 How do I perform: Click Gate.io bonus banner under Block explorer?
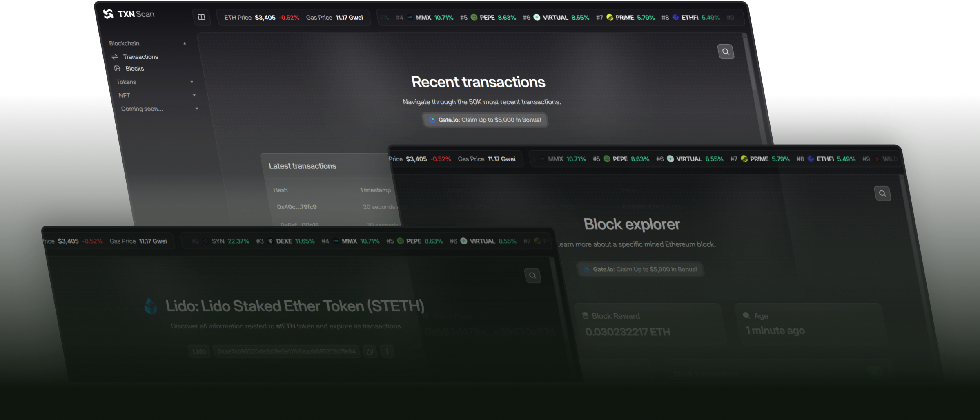click(640, 270)
